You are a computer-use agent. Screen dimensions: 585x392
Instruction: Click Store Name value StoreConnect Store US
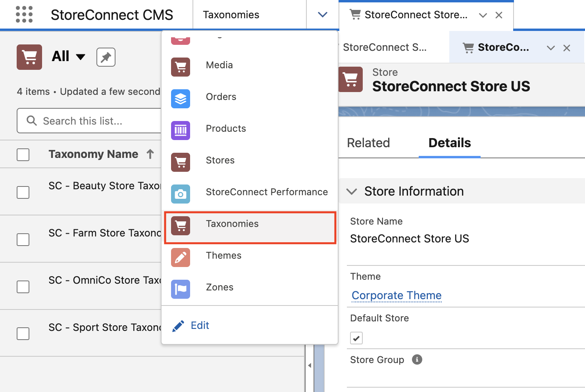[x=410, y=238]
